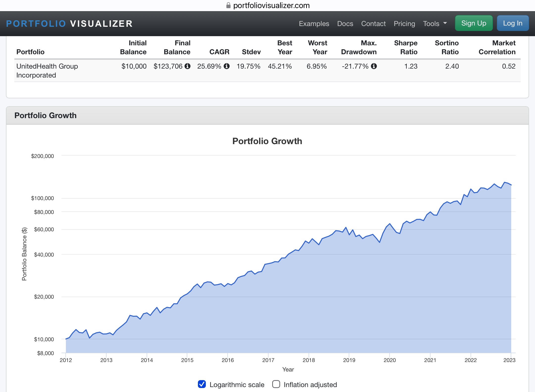Click the 2020 x-axis label
The width and height of the screenshot is (535, 392).
click(390, 360)
